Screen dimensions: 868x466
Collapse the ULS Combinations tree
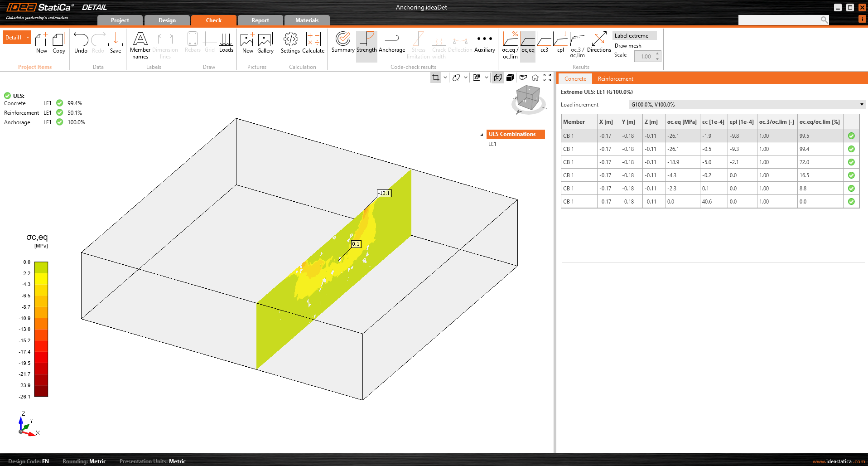[482, 135]
